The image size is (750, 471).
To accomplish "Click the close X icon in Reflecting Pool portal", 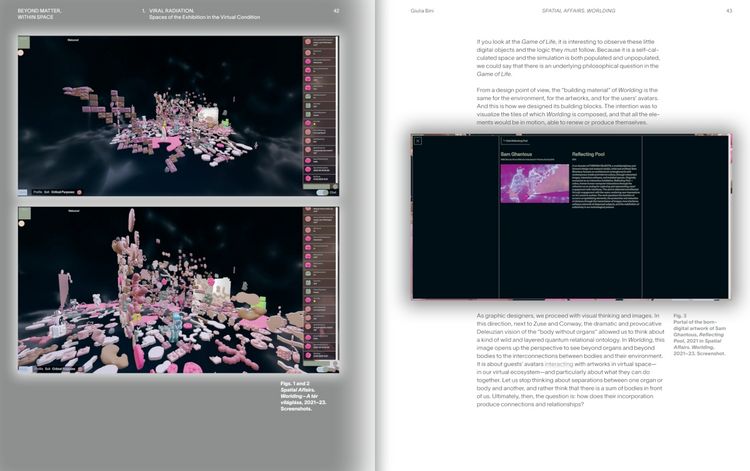I will (418, 141).
